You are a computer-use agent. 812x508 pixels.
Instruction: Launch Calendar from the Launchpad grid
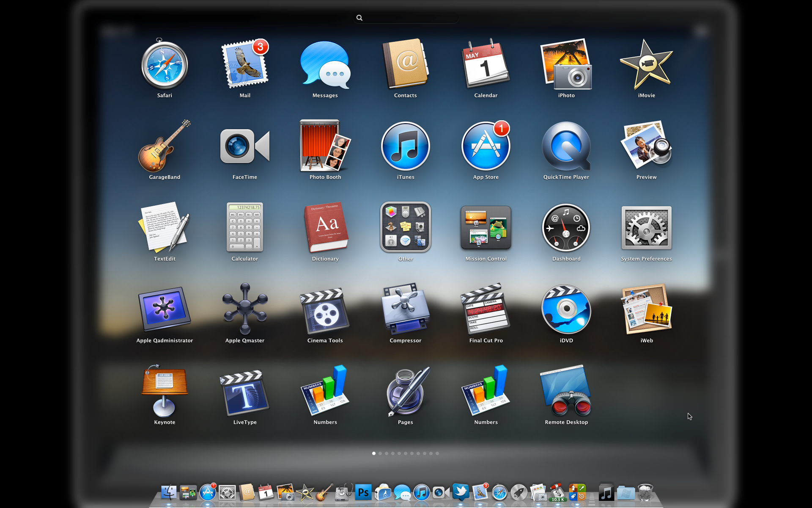[486, 64]
